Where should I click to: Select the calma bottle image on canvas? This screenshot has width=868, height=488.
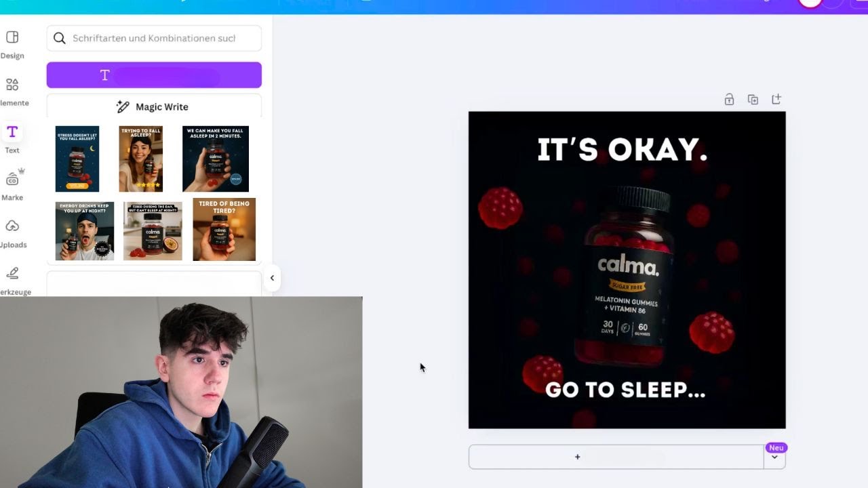point(627,274)
